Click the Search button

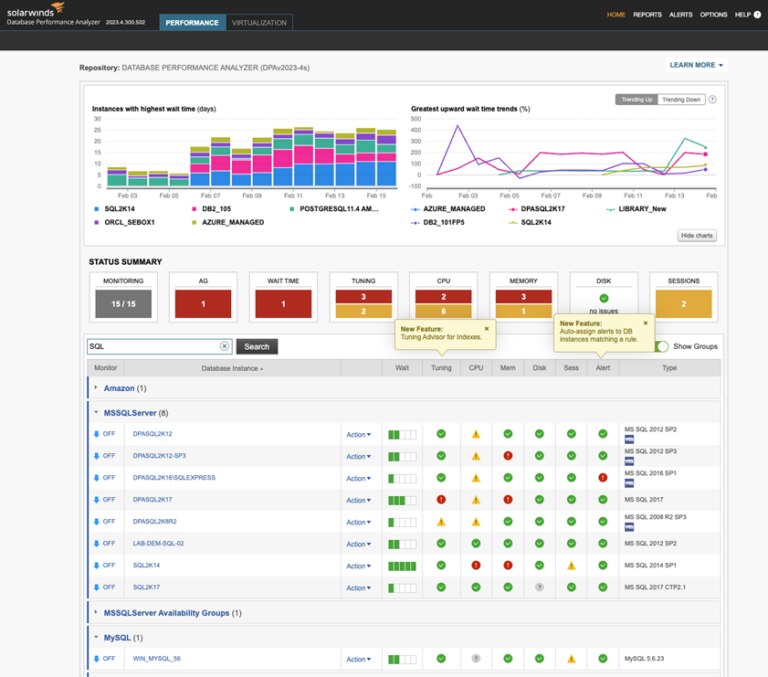click(257, 346)
